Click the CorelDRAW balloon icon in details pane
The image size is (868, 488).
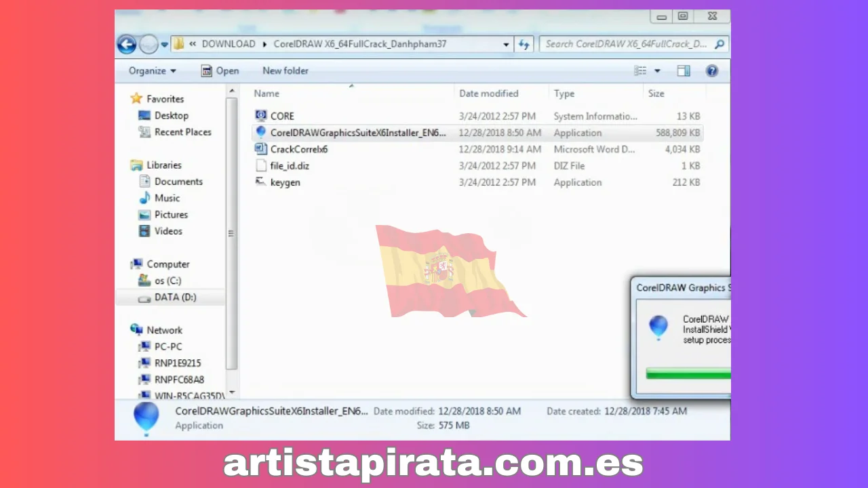coord(146,418)
